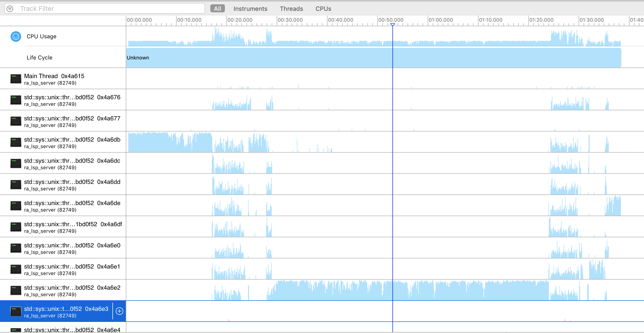
Task: Switch to the CPUs view
Action: tap(323, 8)
